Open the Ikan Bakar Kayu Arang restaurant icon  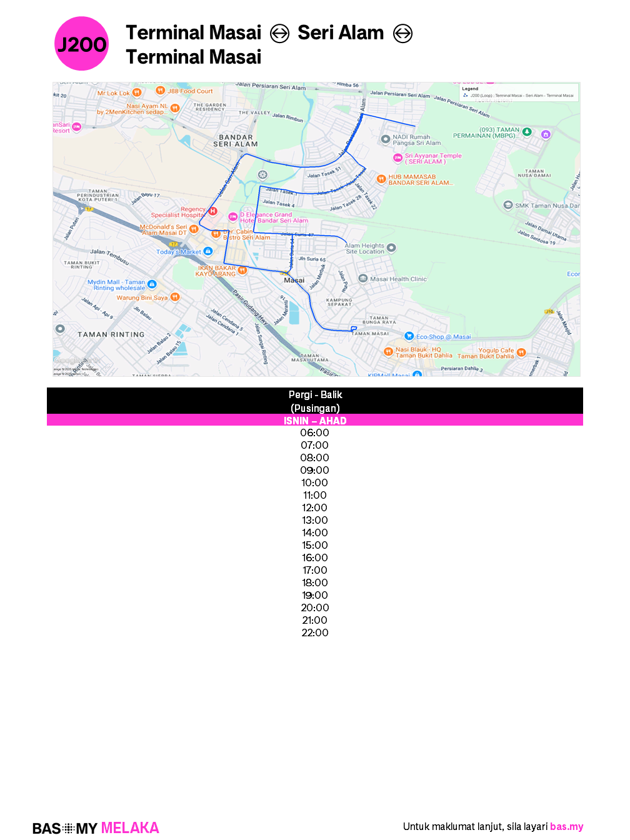click(243, 269)
